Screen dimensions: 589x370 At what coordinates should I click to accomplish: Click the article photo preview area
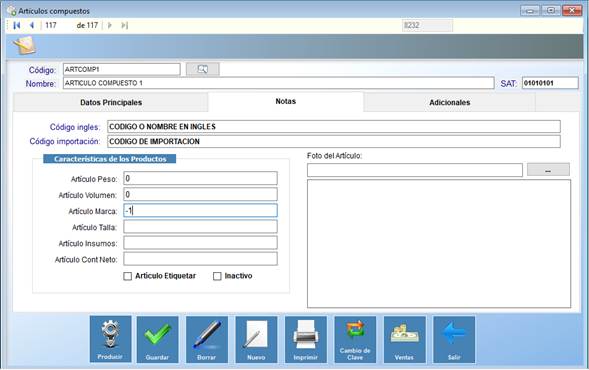point(439,243)
